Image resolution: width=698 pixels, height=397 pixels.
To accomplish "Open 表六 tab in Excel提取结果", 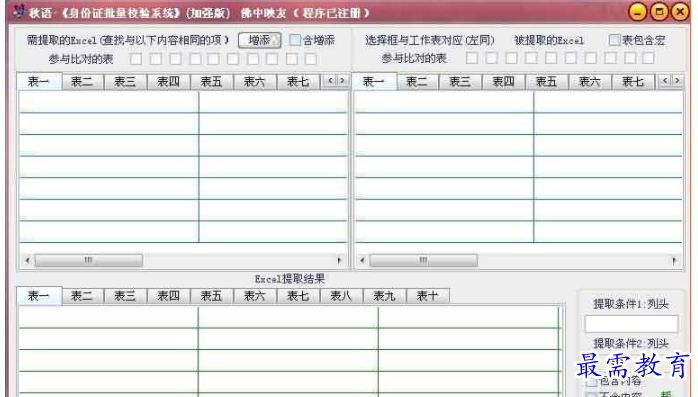I will pyautogui.click(x=255, y=296).
